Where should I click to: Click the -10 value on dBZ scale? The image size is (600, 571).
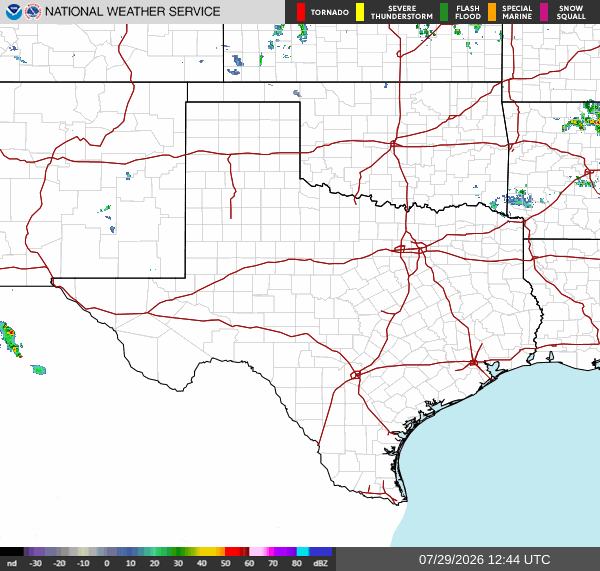click(x=83, y=563)
